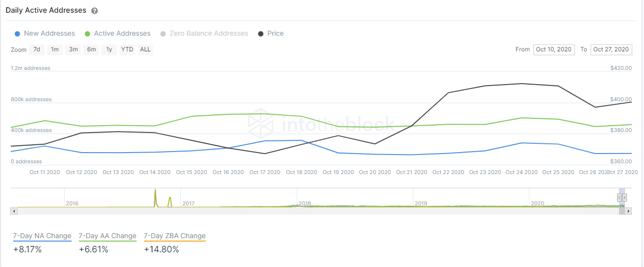Select the 6m zoom option
The width and height of the screenshot is (644, 267).
[92, 49]
